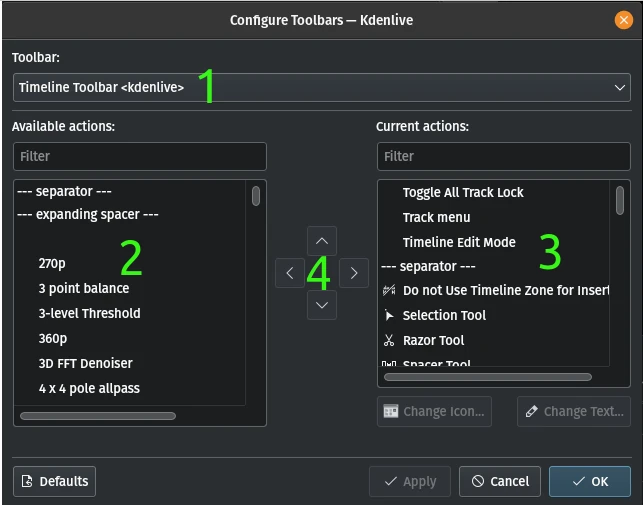
Task: Select the 3 point balance action
Action: 84,288
